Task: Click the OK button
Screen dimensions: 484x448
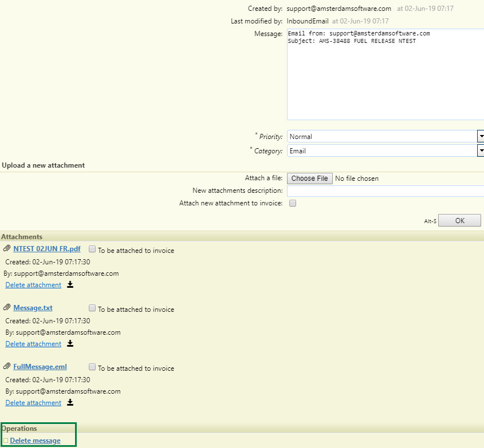Action: pyautogui.click(x=459, y=220)
